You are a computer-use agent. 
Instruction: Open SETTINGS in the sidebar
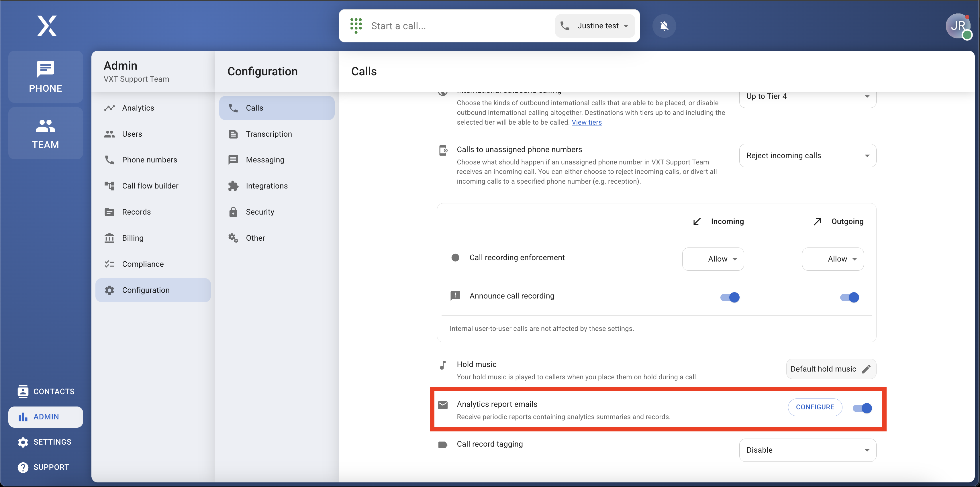(46, 442)
